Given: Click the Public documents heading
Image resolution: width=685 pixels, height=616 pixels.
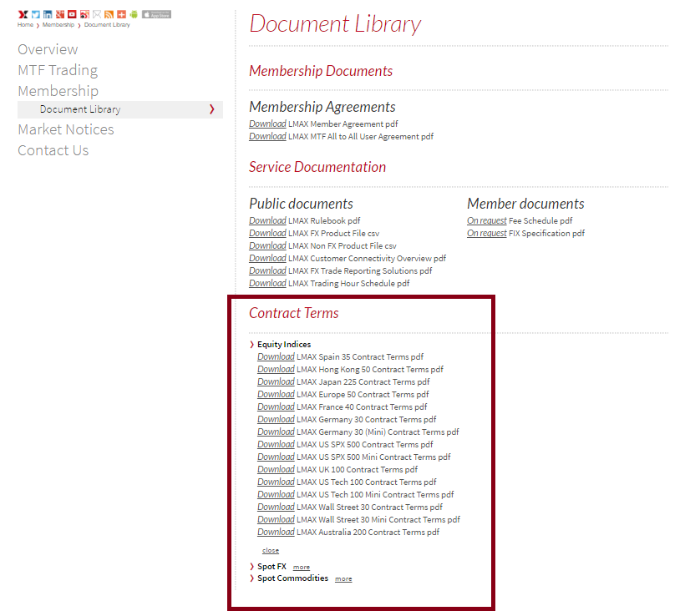Looking at the screenshot, I should (301, 204).
